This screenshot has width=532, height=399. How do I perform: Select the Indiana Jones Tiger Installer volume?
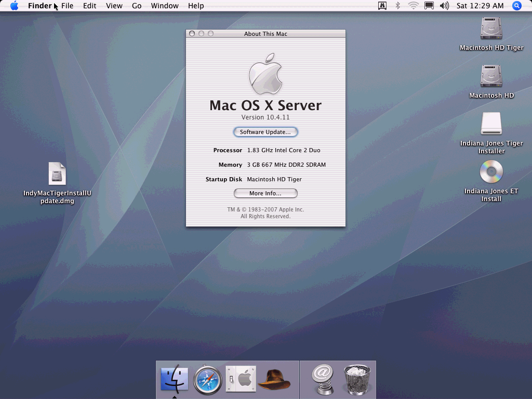(491, 124)
